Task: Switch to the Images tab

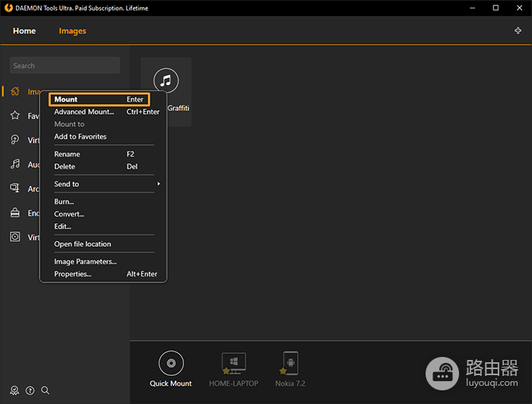Action: coord(72,31)
